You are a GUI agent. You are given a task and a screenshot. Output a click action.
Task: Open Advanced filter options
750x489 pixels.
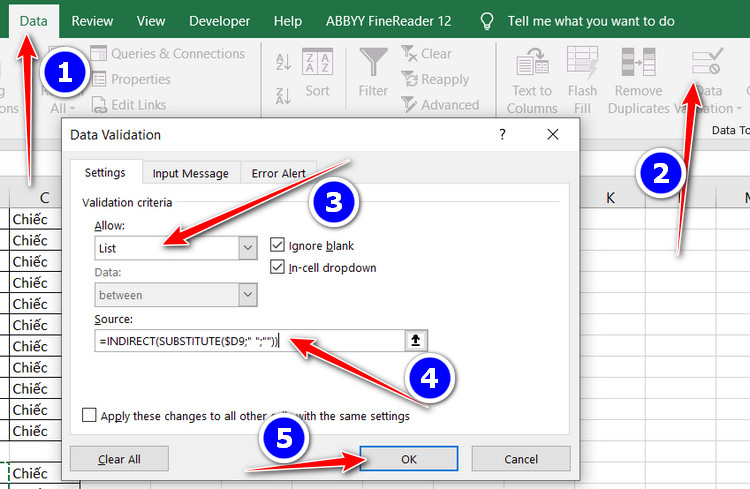pyautogui.click(x=440, y=105)
